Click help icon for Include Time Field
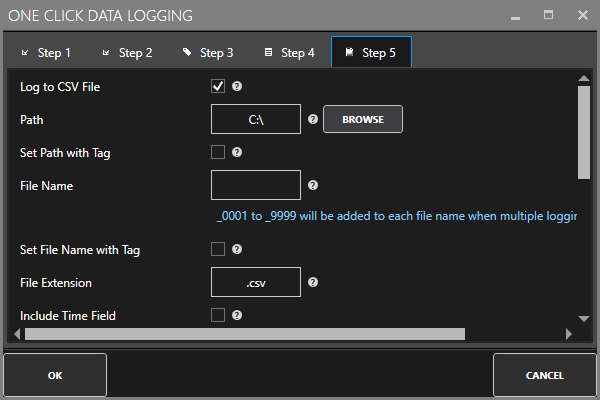 [237, 315]
